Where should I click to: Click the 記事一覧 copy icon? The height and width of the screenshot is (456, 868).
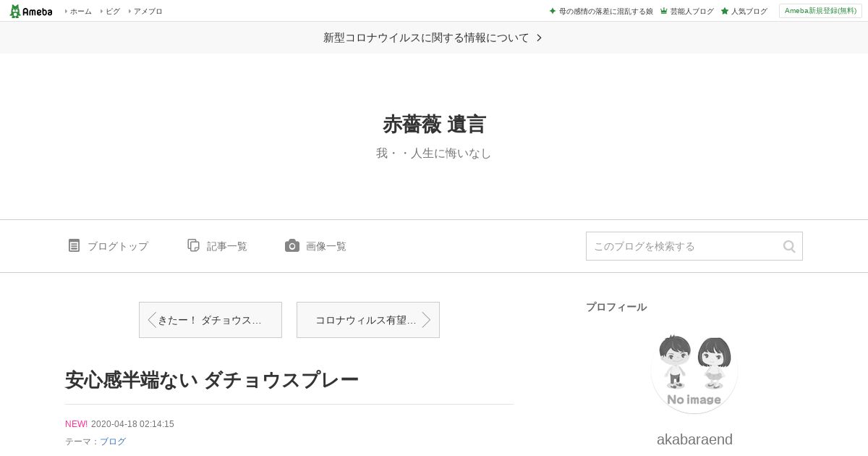(x=193, y=245)
